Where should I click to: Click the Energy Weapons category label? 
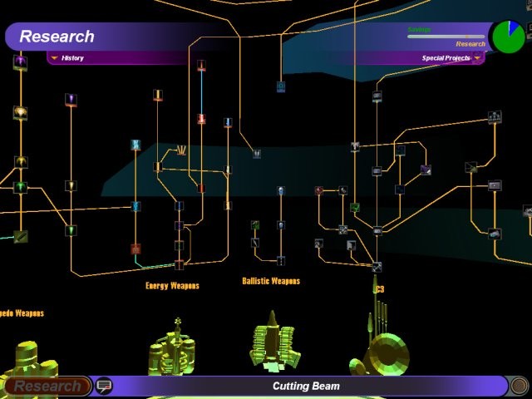point(172,286)
